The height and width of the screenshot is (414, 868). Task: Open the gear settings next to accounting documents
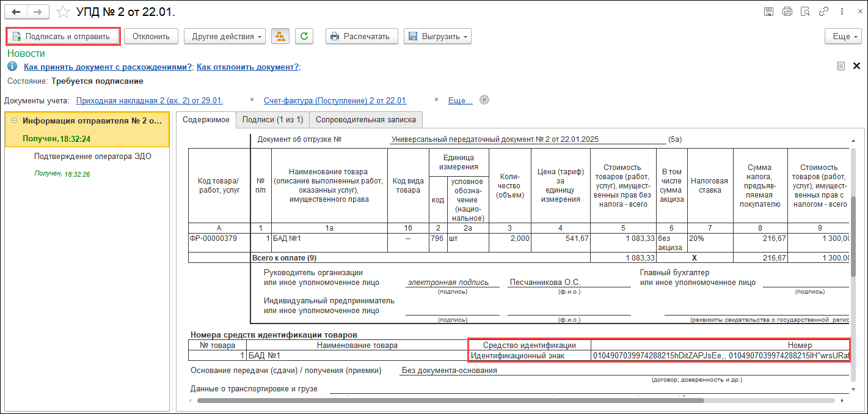(484, 100)
